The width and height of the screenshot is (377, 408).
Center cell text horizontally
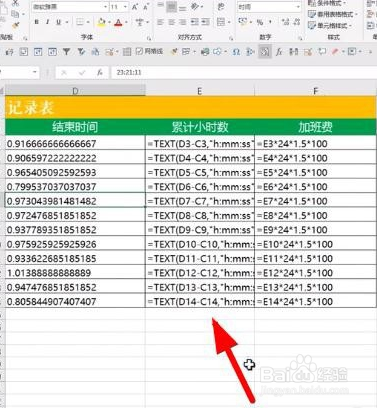[171, 22]
